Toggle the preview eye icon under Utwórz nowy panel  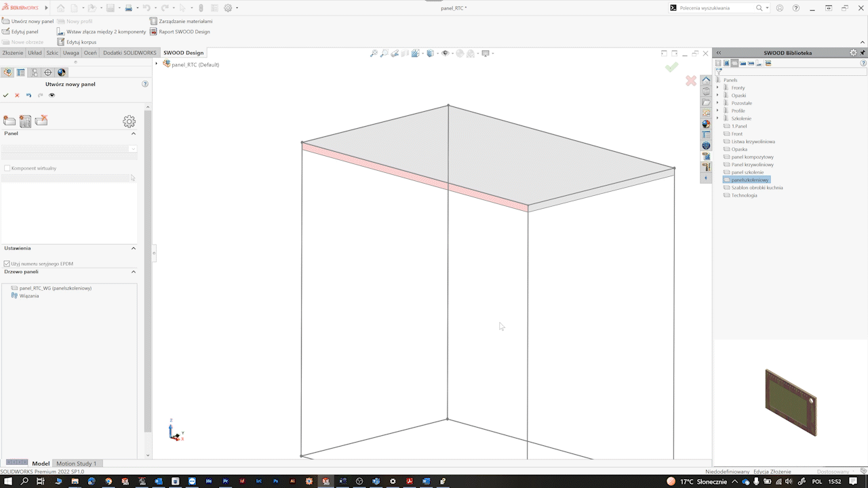tap(52, 95)
